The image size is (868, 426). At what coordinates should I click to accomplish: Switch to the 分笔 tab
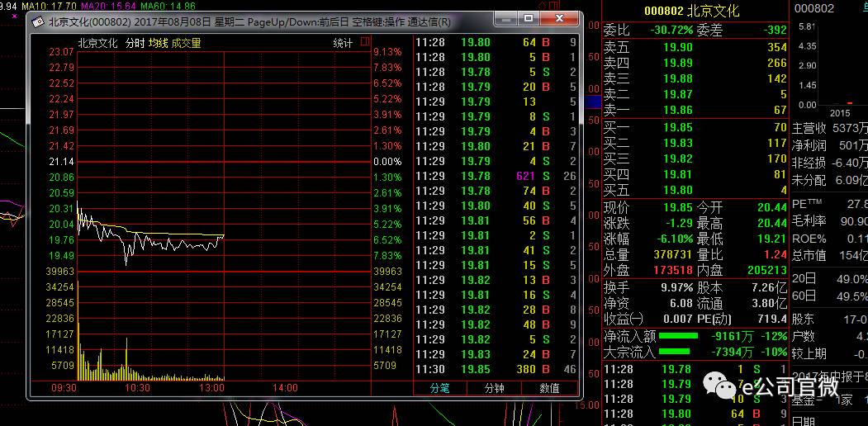[440, 387]
